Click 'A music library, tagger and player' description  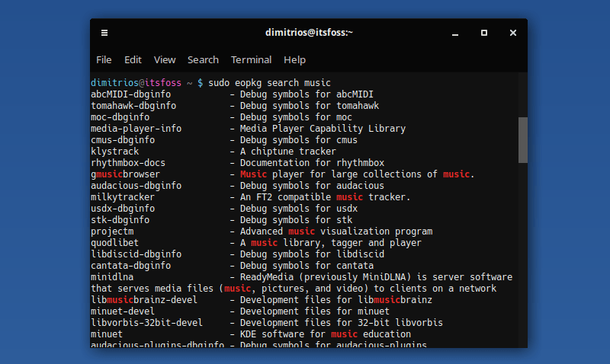[331, 243]
